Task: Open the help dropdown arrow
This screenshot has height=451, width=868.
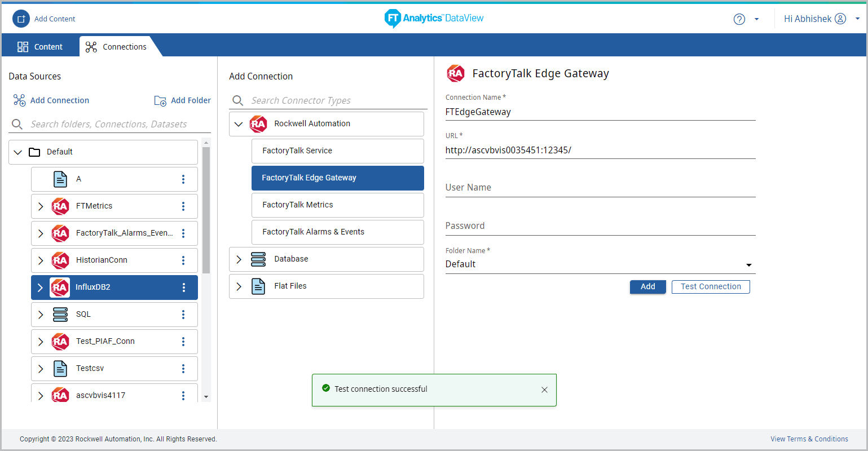Action: (x=756, y=19)
